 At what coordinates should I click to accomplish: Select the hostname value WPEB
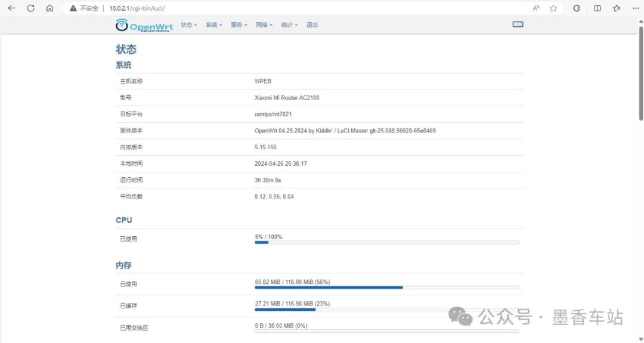(x=263, y=81)
